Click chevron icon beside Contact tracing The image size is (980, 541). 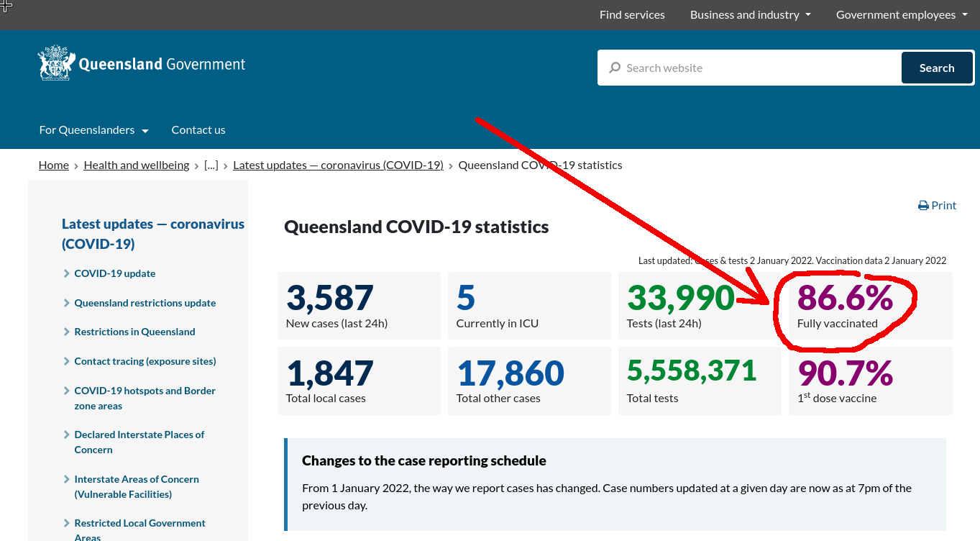(x=67, y=361)
